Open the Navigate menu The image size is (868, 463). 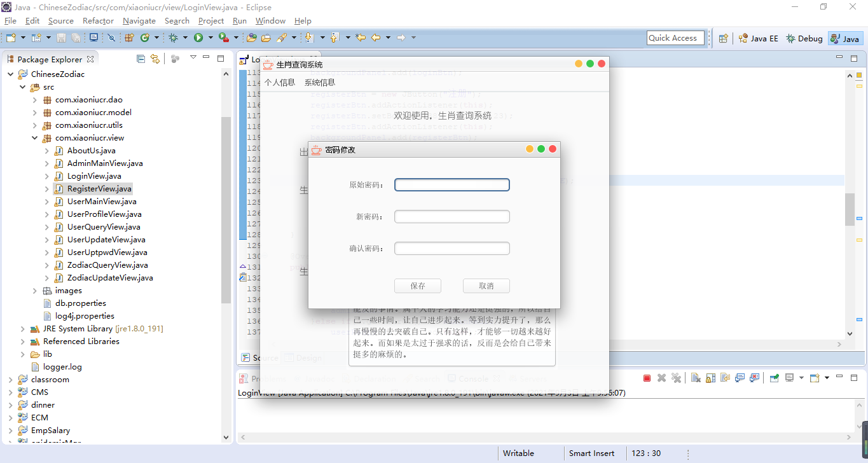click(x=139, y=21)
